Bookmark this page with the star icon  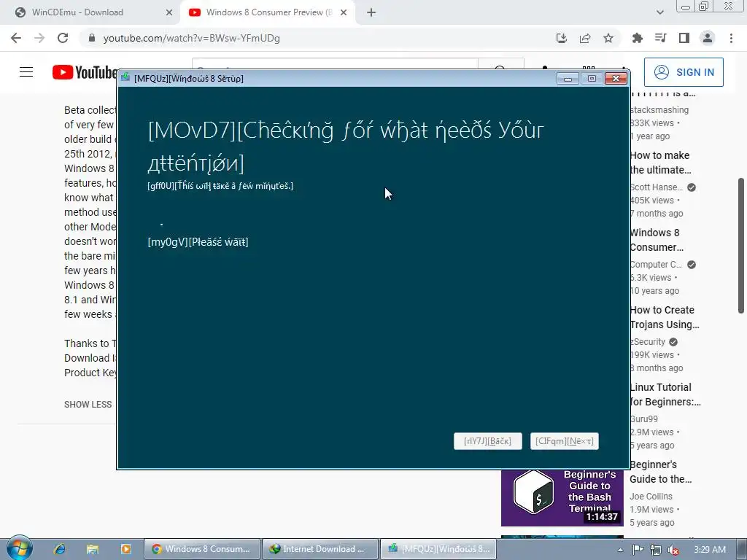[608, 38]
